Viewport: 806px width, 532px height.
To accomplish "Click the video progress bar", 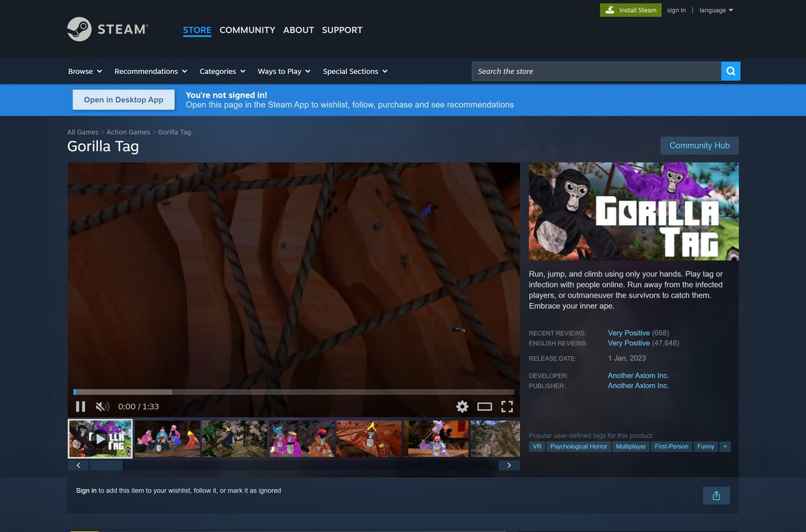I will pos(294,392).
